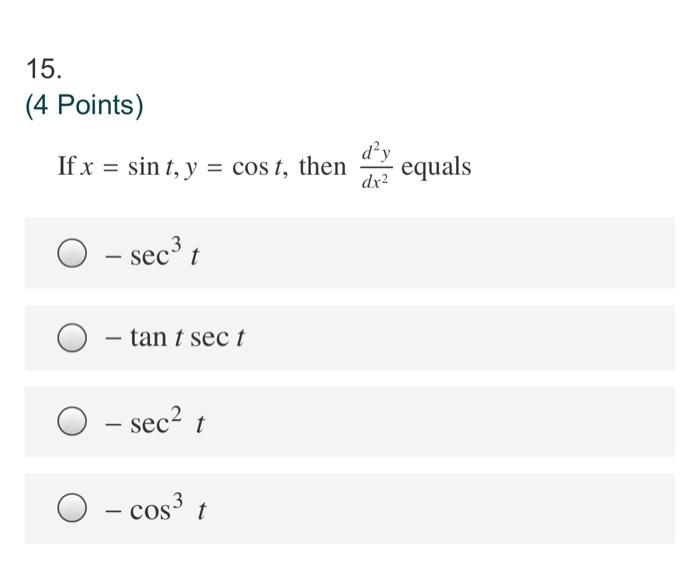Click the "(4 Points)" label
Screen dimensions: 700x569
(x=84, y=105)
